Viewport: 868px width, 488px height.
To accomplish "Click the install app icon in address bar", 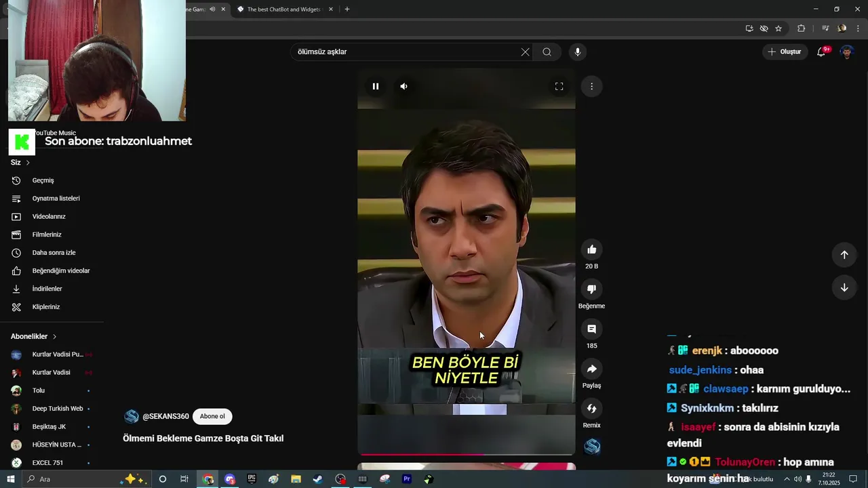I will [x=749, y=28].
